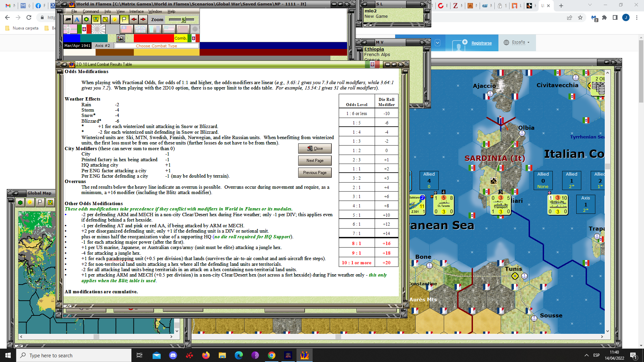644x362 pixels.
Task: Click the red color bar segment
Action: coord(154,38)
